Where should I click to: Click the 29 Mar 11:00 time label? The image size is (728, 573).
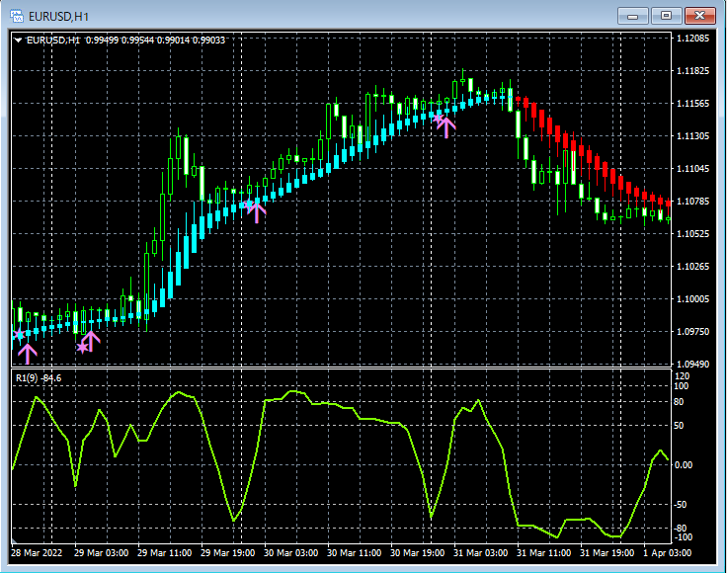click(x=164, y=553)
